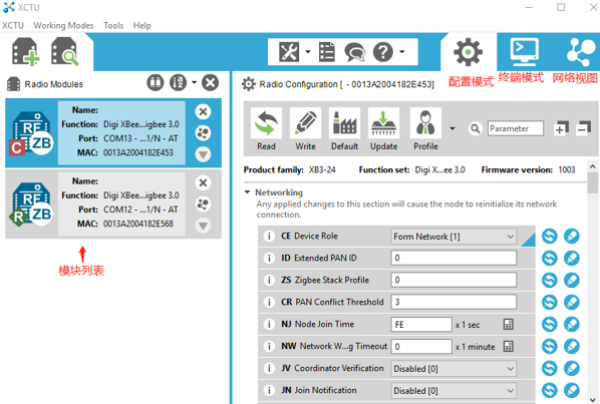600x404 pixels.
Task: Click the round X icon in the Radio Modules header
Action: pyautogui.click(x=210, y=83)
